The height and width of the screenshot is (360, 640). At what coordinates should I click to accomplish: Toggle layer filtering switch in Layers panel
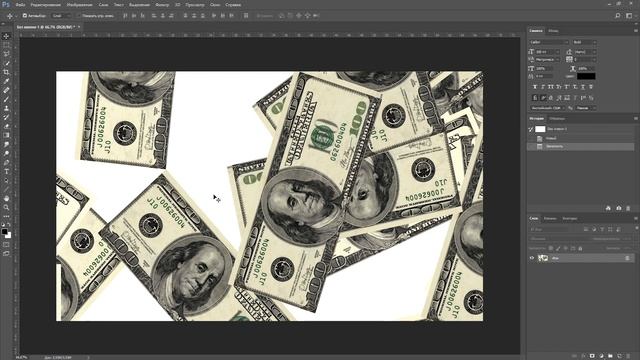click(636, 228)
